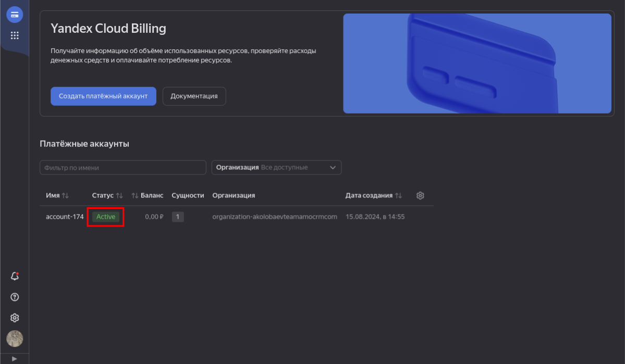Open table column settings gear

coord(420,195)
